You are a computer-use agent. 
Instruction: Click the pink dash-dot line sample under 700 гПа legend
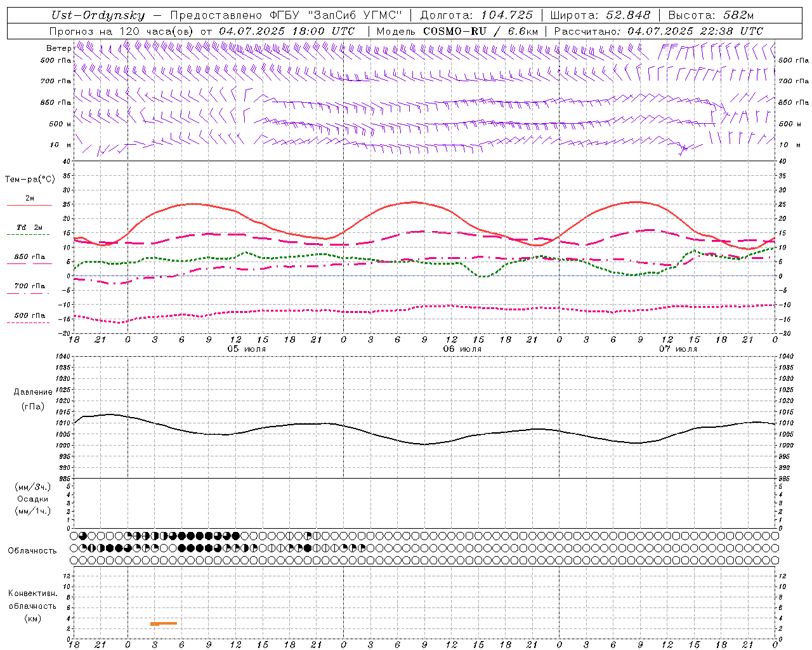[29, 293]
